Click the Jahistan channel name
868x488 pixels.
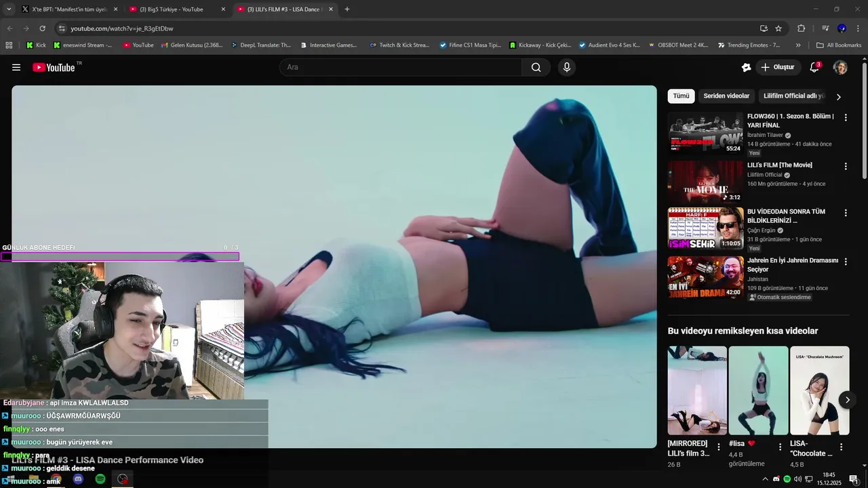(x=757, y=279)
